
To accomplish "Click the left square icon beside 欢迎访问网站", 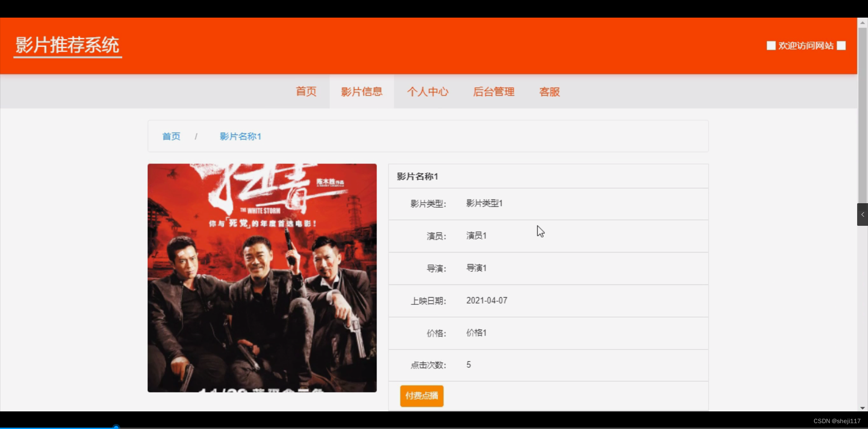I will point(771,45).
